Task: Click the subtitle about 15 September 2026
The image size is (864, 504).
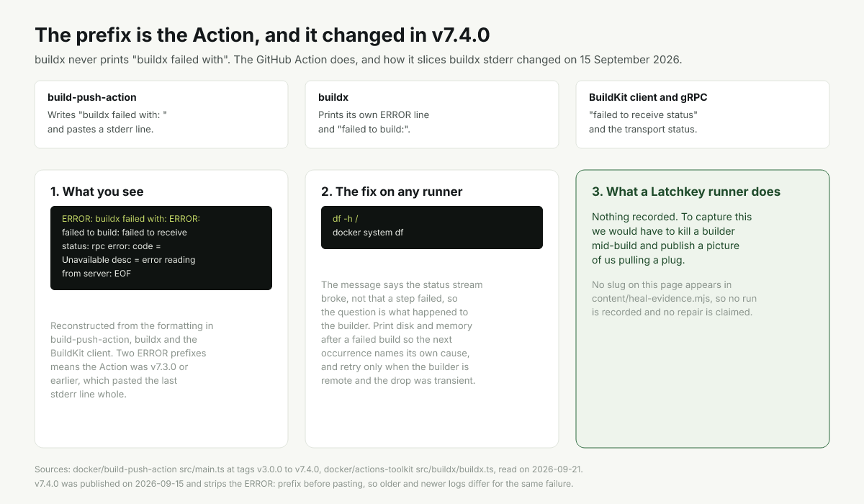Action: coord(358,60)
